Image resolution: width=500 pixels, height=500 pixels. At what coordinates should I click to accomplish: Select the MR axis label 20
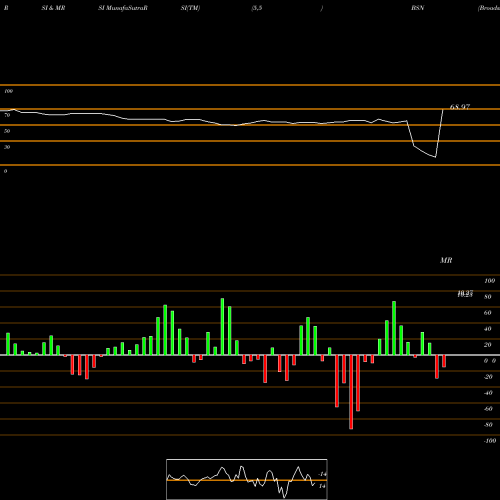[488, 345]
